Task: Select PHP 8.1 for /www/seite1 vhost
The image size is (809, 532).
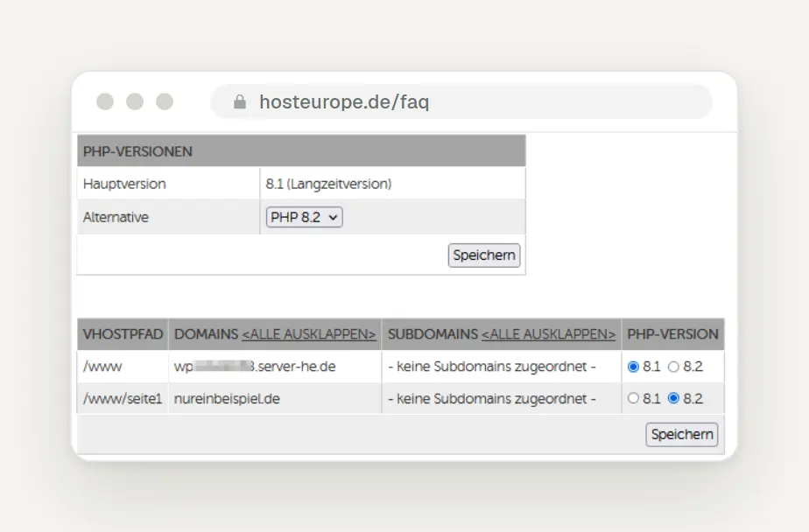Action: (633, 398)
